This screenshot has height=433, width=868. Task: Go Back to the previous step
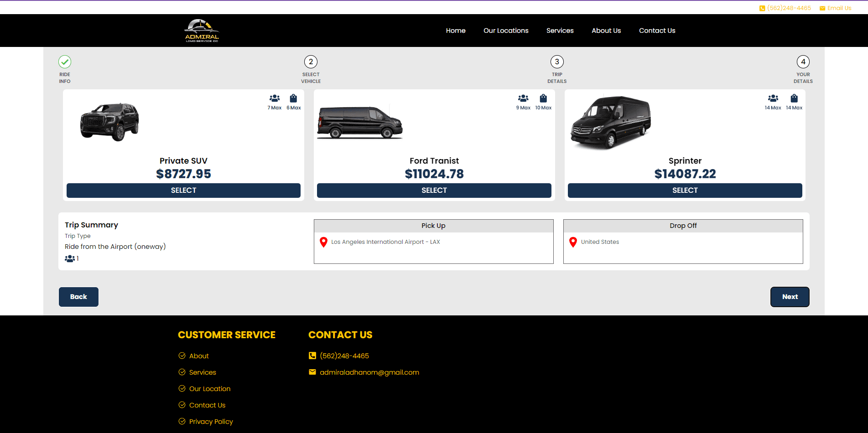pos(78,297)
